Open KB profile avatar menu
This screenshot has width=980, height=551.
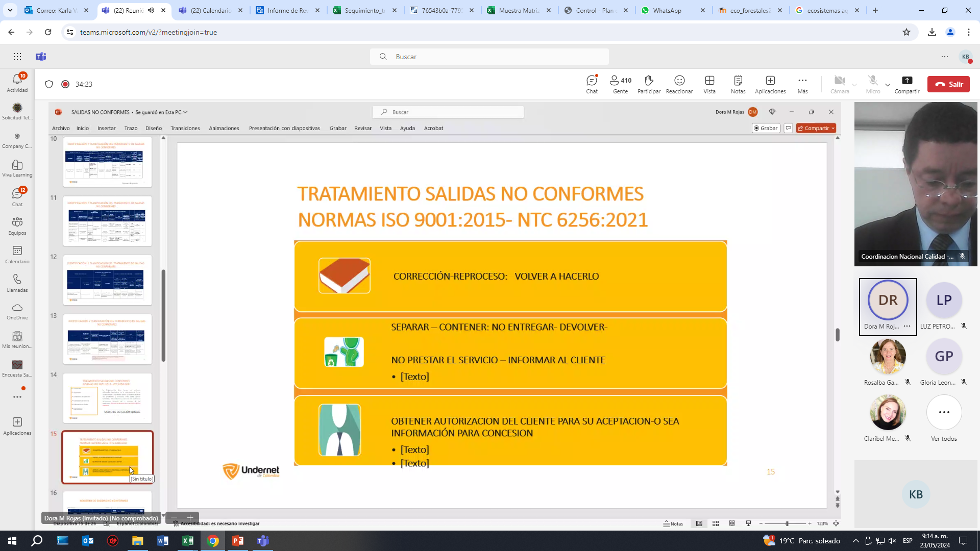click(966, 57)
